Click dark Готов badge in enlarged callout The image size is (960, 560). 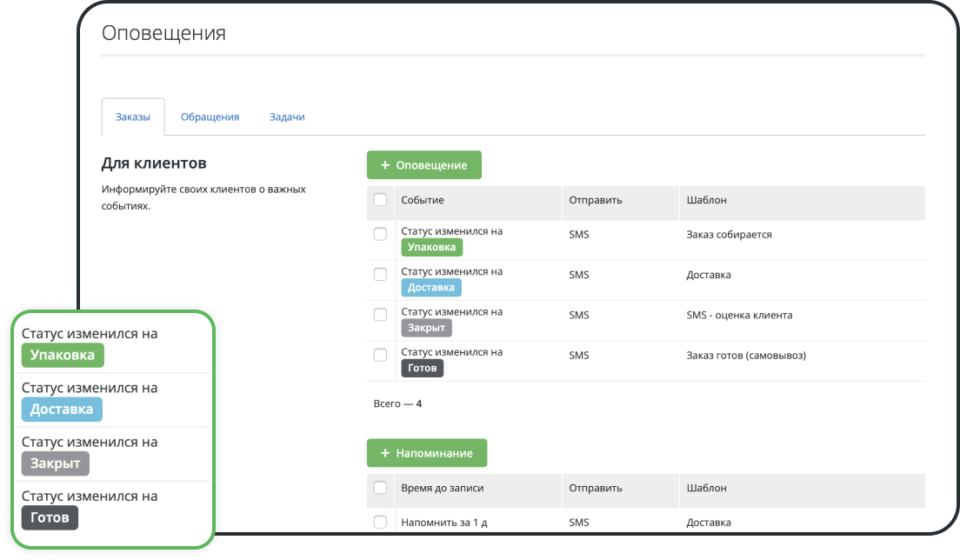pyautogui.click(x=50, y=518)
